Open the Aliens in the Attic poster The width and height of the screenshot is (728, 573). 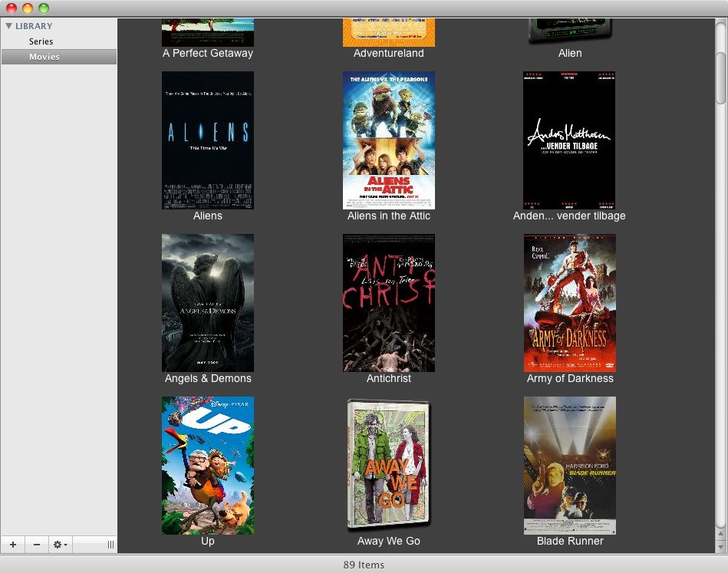[389, 140]
